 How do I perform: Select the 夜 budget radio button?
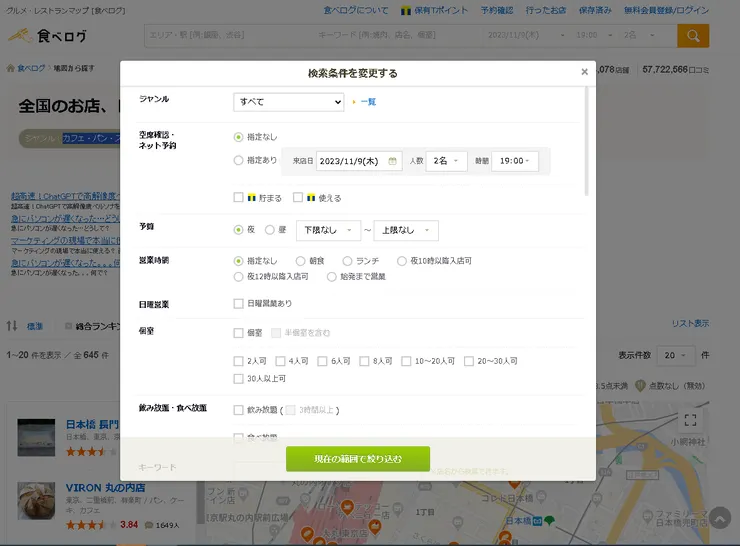[x=238, y=230]
